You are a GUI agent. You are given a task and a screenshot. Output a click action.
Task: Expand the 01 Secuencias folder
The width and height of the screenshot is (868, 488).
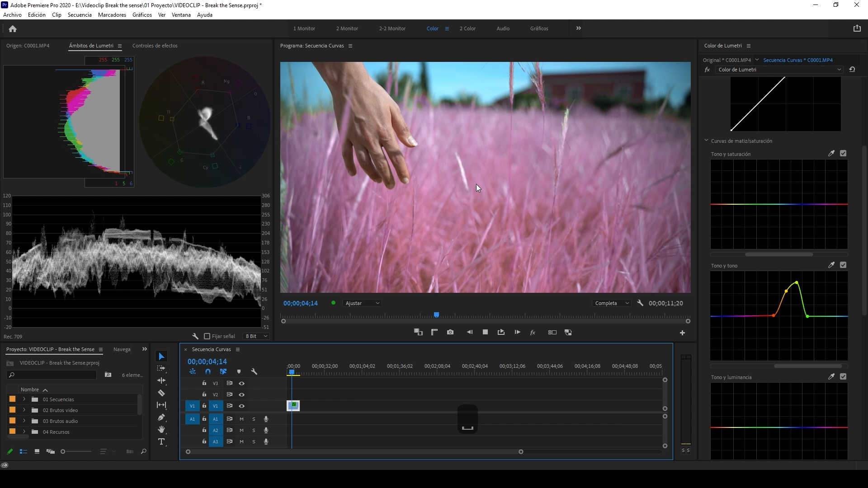[24, 399]
